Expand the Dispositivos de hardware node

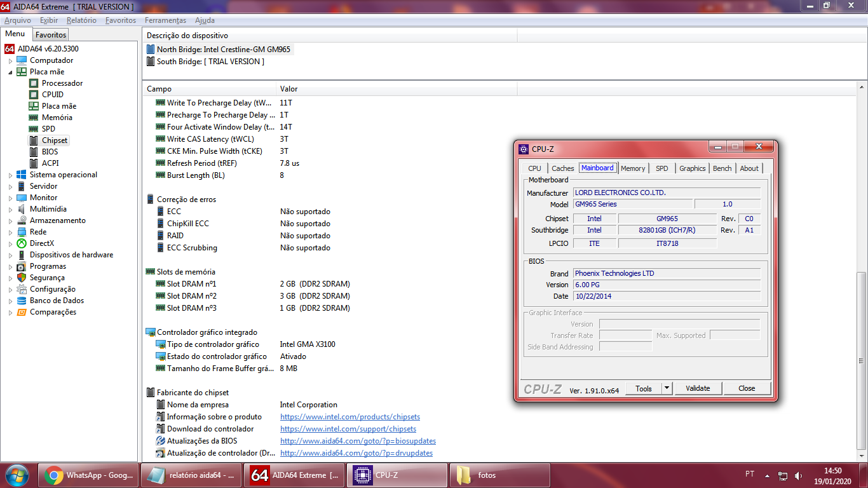(10, 255)
